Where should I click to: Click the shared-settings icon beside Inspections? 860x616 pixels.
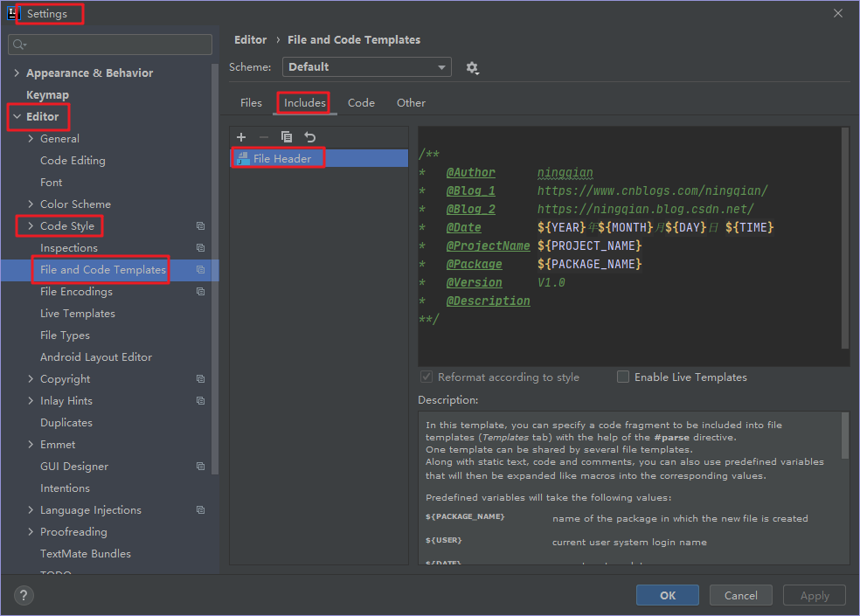(200, 247)
